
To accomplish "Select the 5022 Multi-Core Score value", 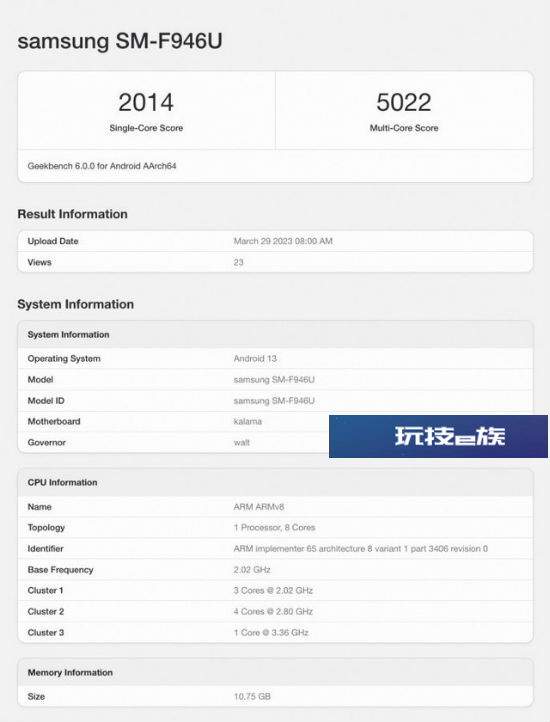I will (x=404, y=102).
